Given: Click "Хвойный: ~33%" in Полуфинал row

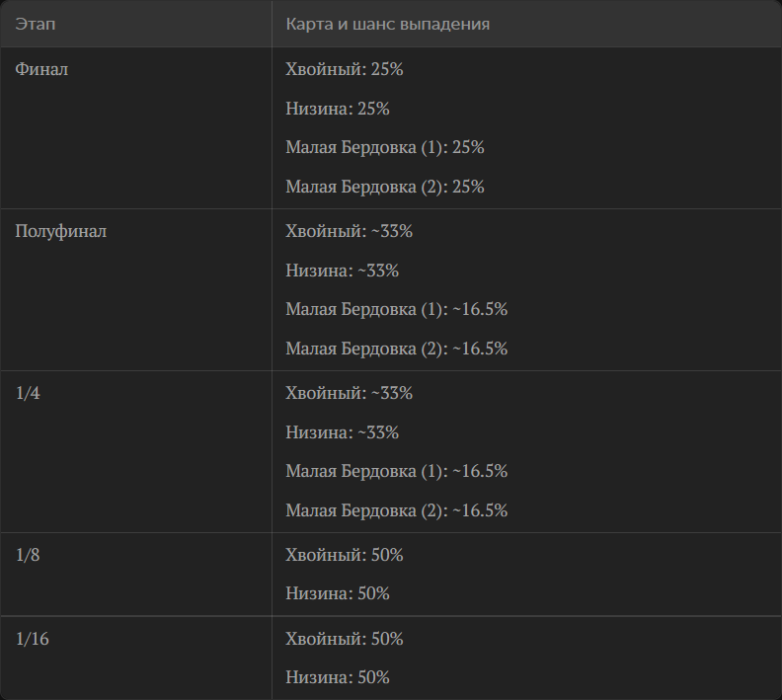Looking at the screenshot, I should (x=350, y=231).
